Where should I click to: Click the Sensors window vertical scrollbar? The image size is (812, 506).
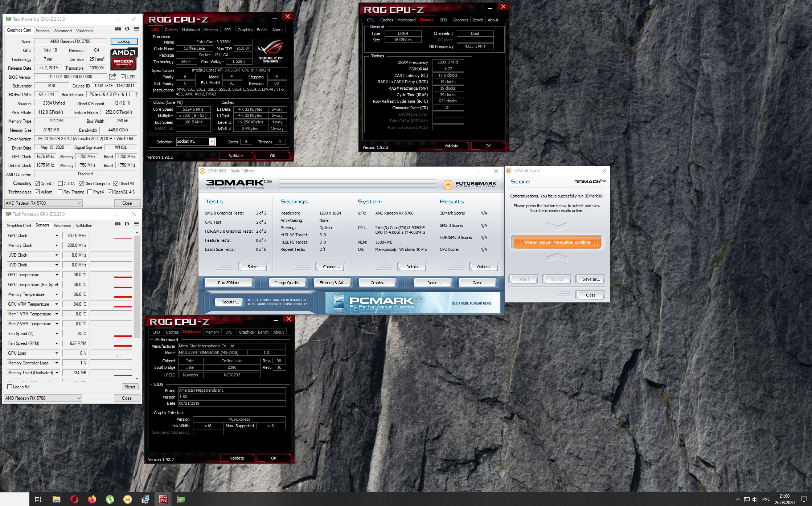[x=137, y=287]
